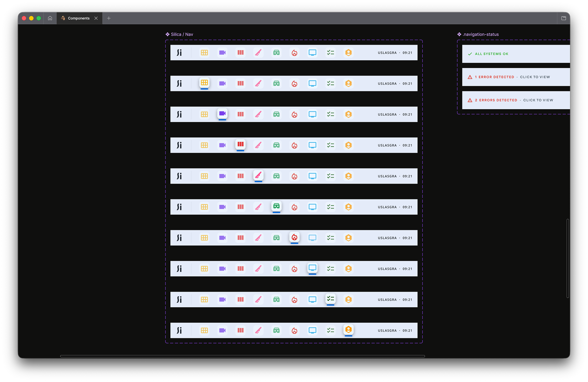Click the video camera in the user-active nav

pyautogui.click(x=222, y=331)
